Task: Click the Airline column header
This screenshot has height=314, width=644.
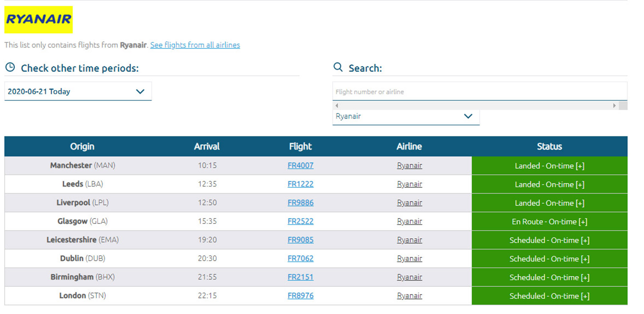Action: point(409,147)
